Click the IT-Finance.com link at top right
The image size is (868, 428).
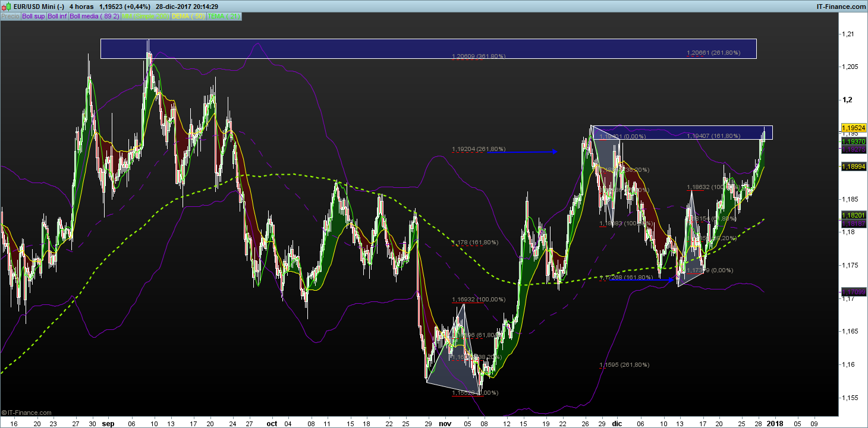tap(842, 6)
